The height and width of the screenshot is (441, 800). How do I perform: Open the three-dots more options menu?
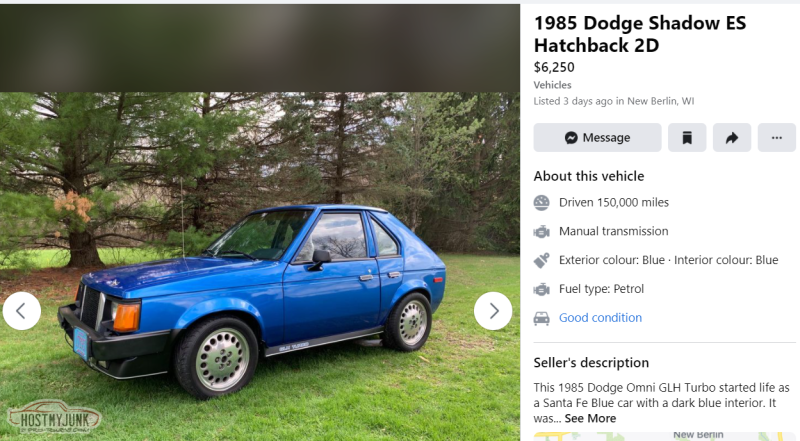tap(777, 137)
